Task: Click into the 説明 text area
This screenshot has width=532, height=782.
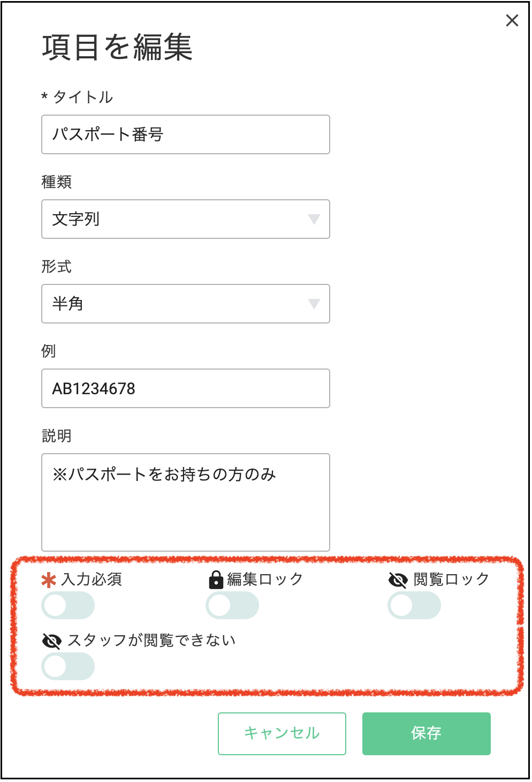Action: tap(186, 502)
